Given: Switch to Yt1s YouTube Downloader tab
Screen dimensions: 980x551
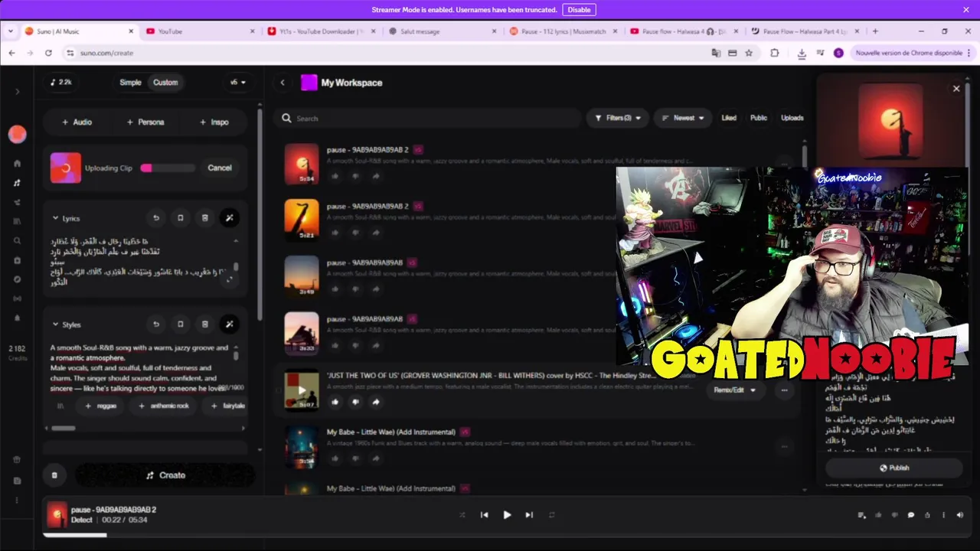Looking at the screenshot, I should (322, 31).
